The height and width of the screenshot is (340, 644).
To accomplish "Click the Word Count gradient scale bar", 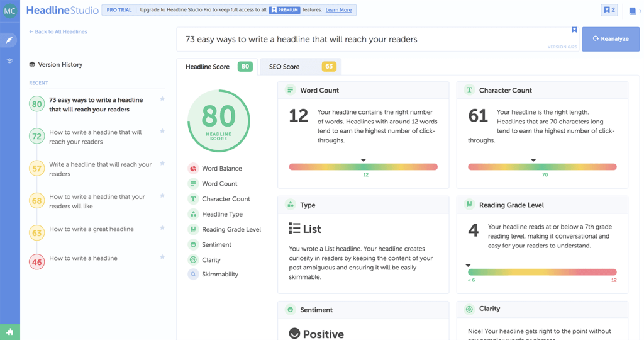I will coord(363,167).
